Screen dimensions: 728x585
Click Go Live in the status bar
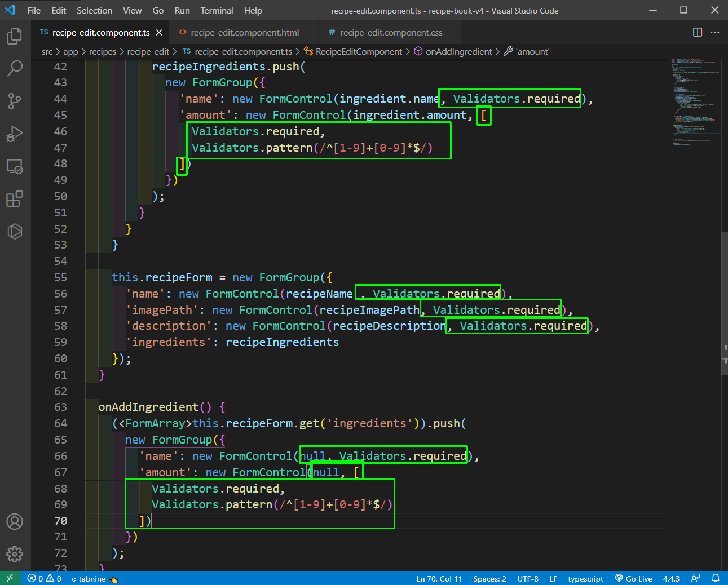point(634,578)
